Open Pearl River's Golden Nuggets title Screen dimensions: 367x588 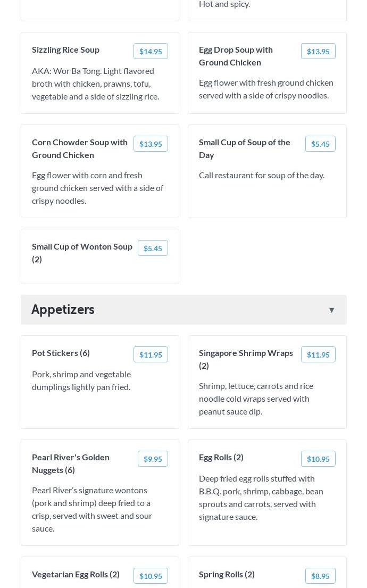[x=71, y=463]
